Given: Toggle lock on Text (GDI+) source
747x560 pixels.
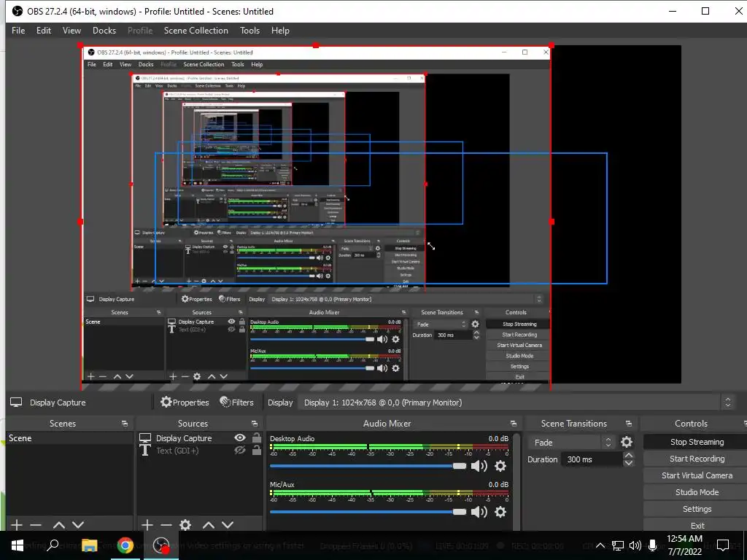Looking at the screenshot, I should tap(256, 450).
